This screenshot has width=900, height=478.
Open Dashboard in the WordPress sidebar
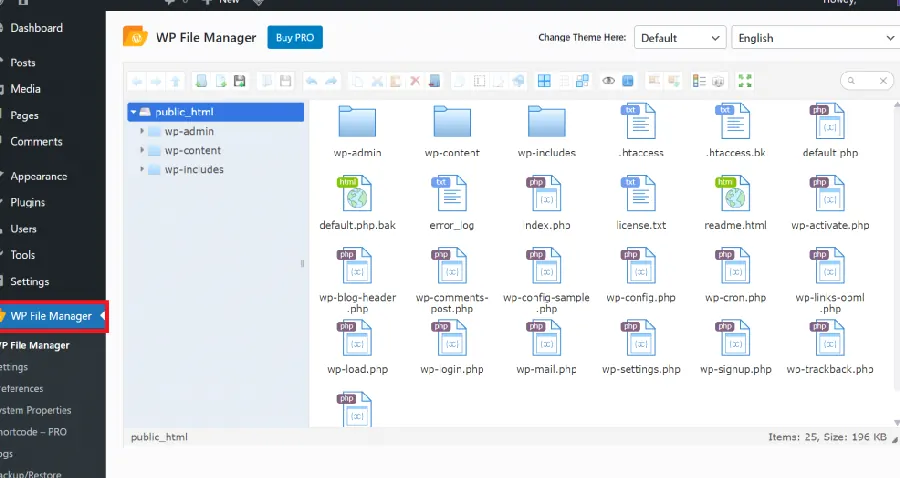point(36,28)
